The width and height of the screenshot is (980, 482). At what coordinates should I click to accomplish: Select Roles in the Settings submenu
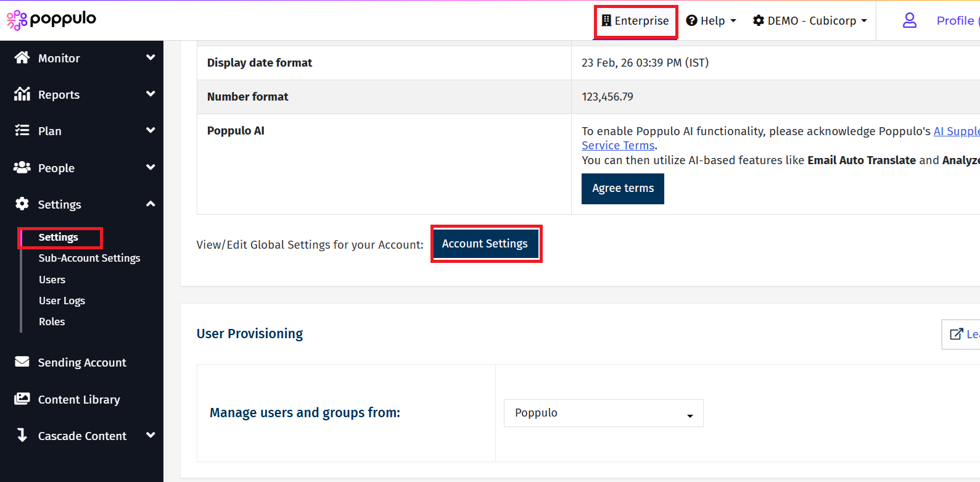(52, 322)
